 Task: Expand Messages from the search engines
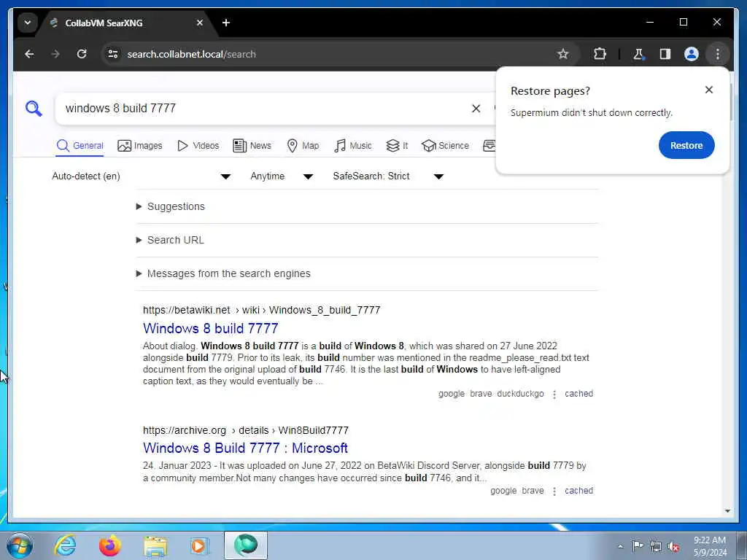[x=223, y=274]
